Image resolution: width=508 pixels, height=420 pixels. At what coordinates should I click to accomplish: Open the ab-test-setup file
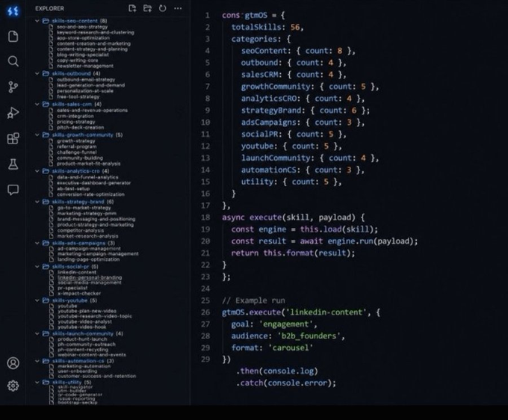[73, 188]
